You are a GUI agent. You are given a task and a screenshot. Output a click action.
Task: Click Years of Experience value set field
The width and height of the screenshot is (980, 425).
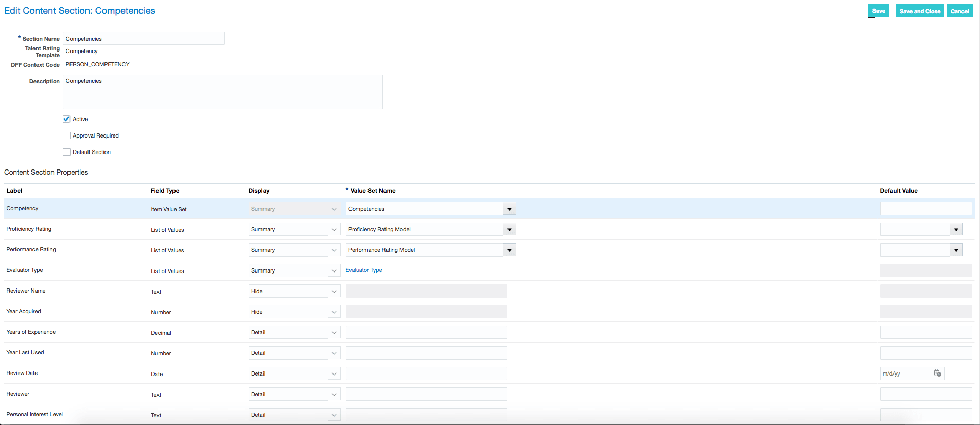click(x=427, y=332)
